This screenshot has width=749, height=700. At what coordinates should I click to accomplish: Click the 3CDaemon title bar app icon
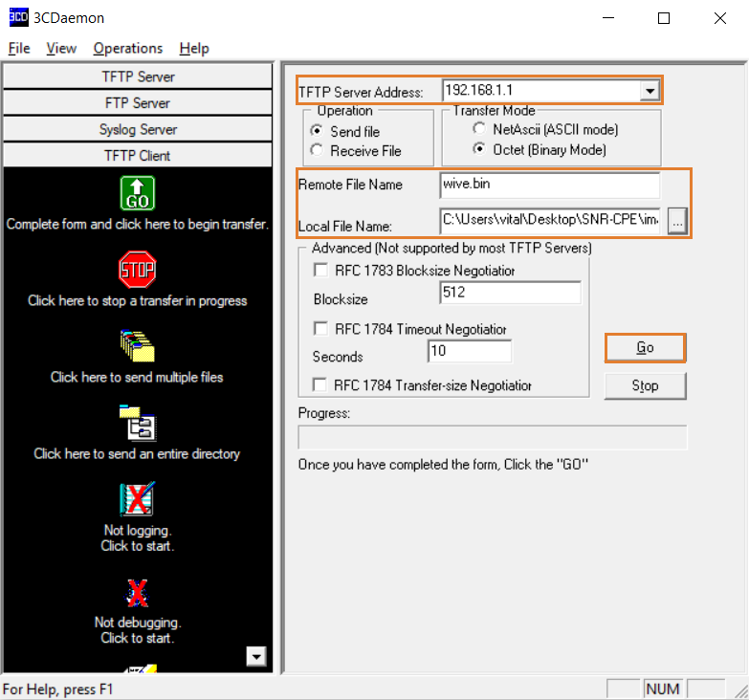pyautogui.click(x=15, y=17)
